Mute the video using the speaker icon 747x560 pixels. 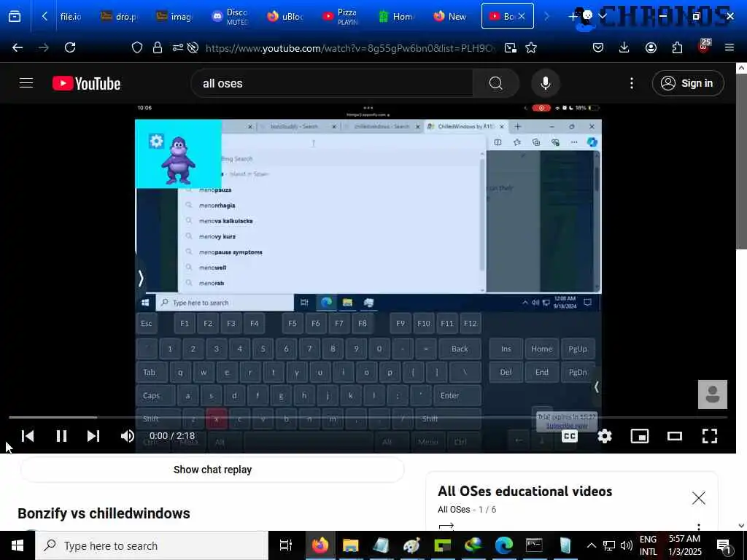(x=127, y=436)
